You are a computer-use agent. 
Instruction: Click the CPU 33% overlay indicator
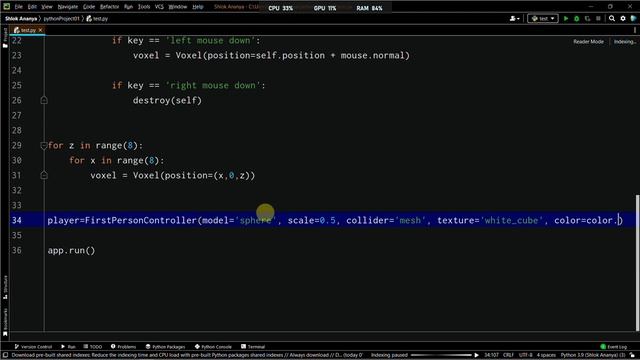tap(280, 8)
